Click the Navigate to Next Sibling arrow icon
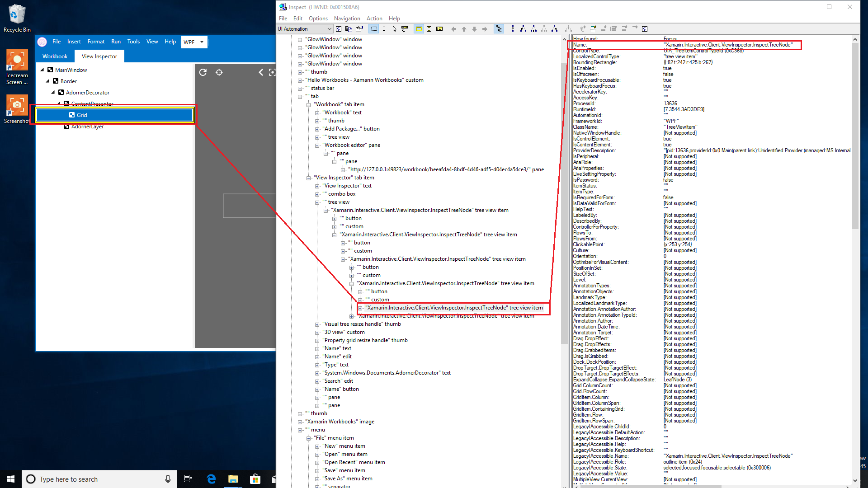Viewport: 868px width, 488px height. pyautogui.click(x=484, y=28)
